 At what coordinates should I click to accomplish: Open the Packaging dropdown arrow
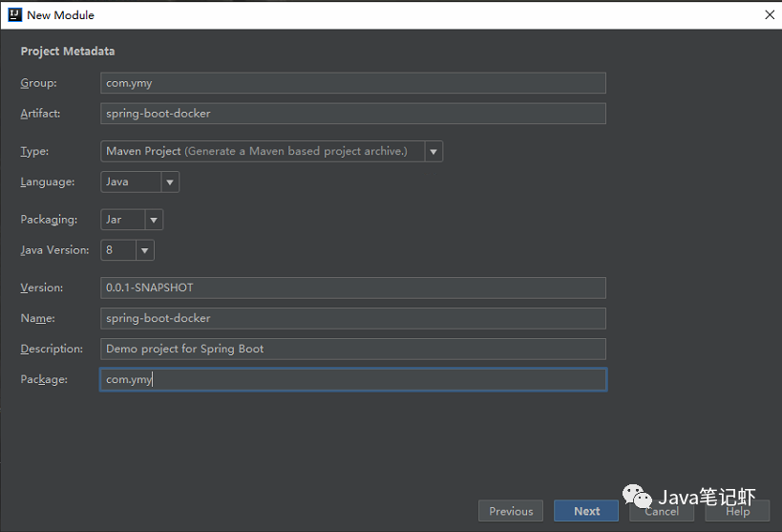coord(154,220)
